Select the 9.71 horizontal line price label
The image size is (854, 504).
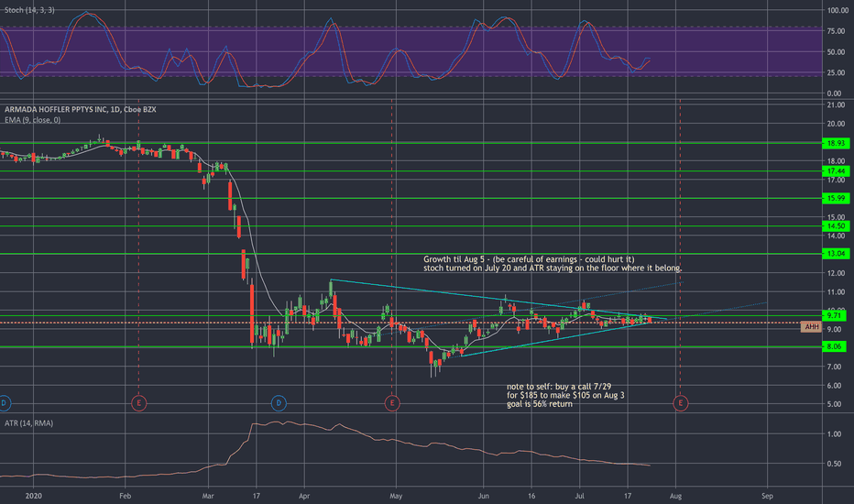tap(834, 315)
